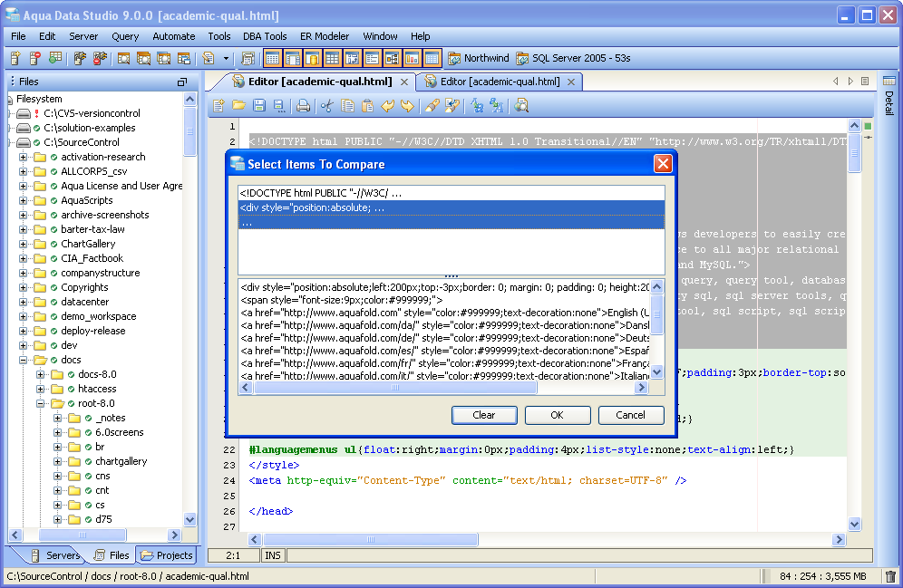Click the Print icon in the editor toolbar
Viewport: 903px width, 588px height.
[303, 106]
